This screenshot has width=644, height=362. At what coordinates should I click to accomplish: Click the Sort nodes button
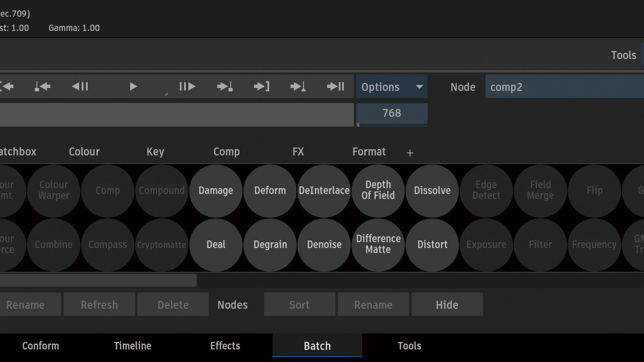point(299,305)
